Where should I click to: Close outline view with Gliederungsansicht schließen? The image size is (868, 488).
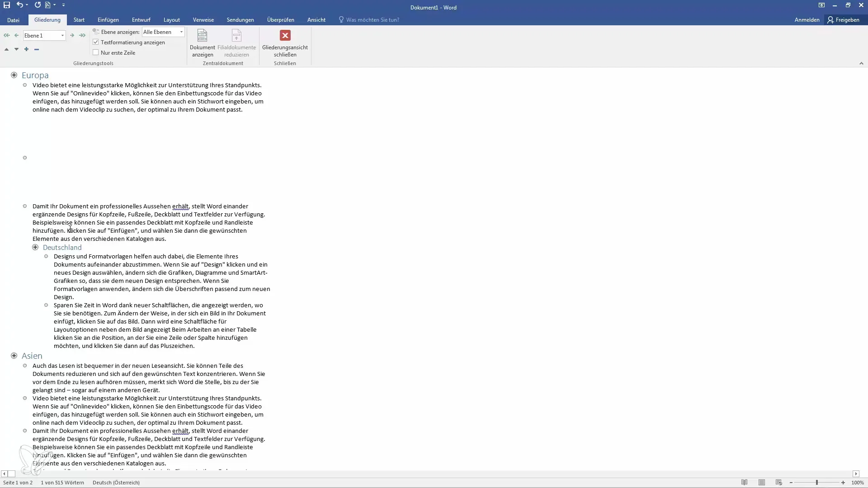[285, 43]
